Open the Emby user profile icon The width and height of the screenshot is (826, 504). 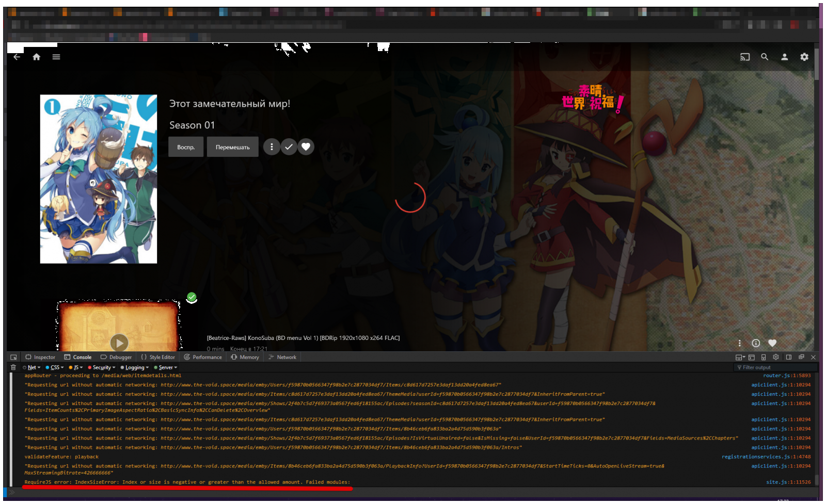pos(785,57)
